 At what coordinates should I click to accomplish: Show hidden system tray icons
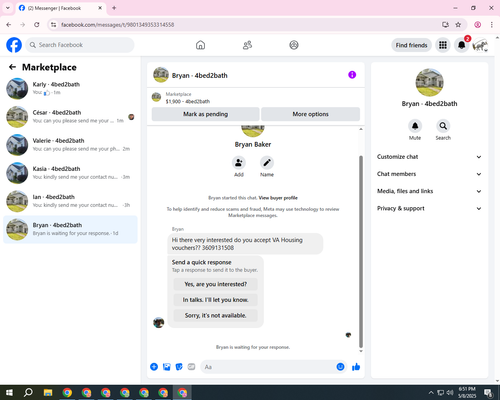click(431, 393)
